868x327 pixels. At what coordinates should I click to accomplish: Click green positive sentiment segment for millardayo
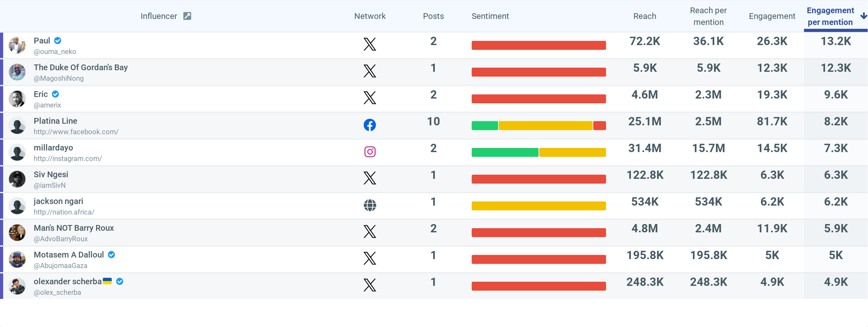tap(504, 152)
